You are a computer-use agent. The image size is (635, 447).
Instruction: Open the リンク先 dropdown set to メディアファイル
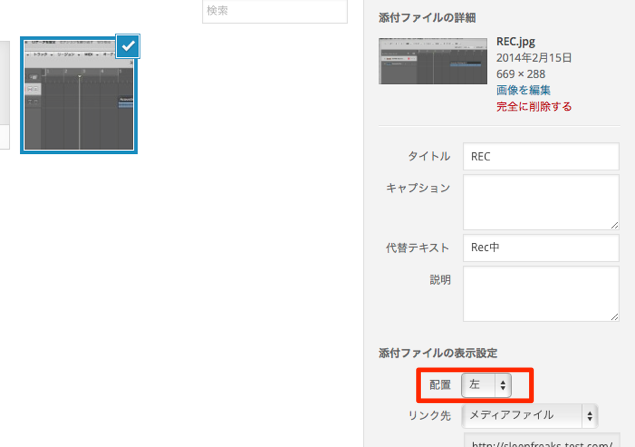(530, 415)
